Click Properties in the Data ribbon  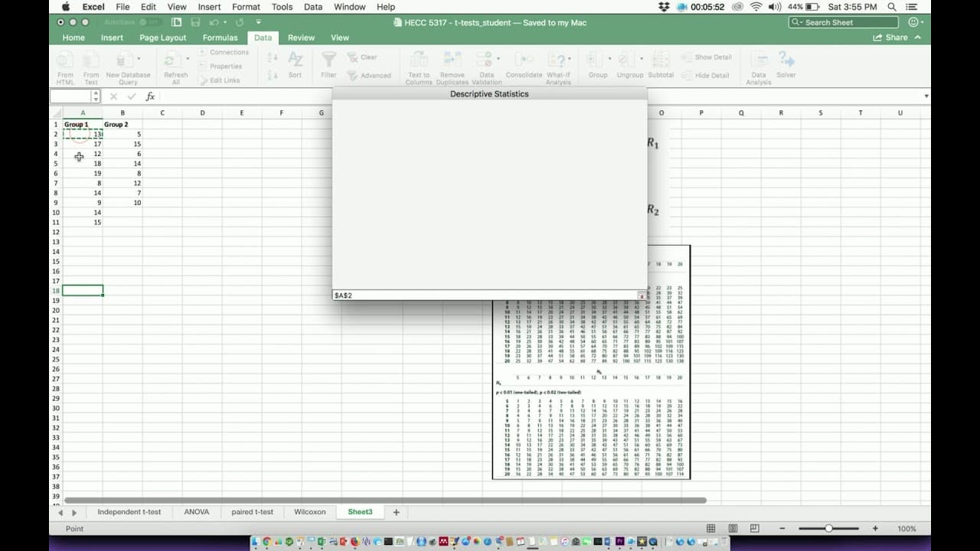click(x=220, y=67)
